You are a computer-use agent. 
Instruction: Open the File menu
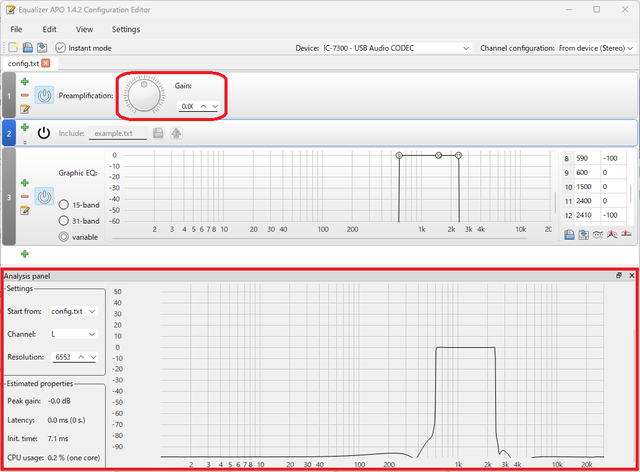pyautogui.click(x=16, y=29)
